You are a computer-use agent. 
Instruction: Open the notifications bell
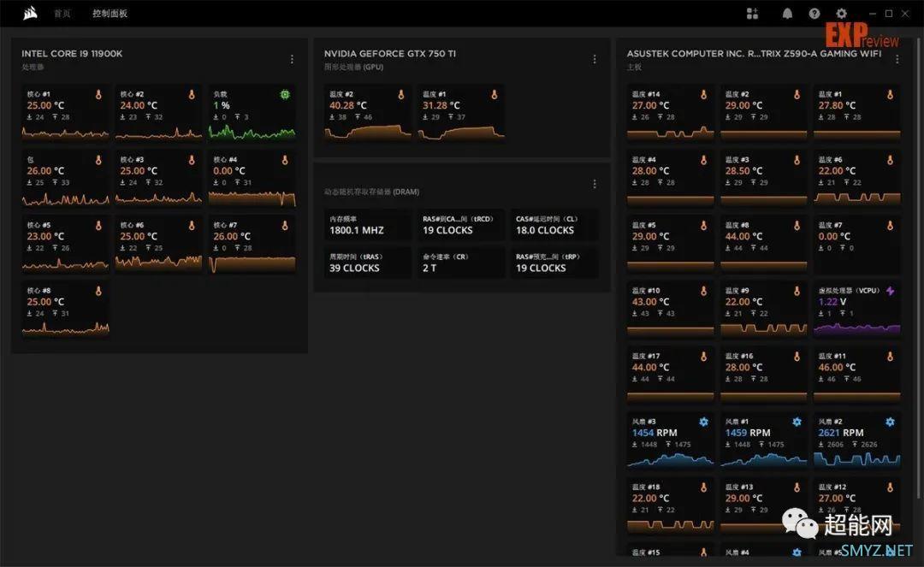pyautogui.click(x=787, y=14)
